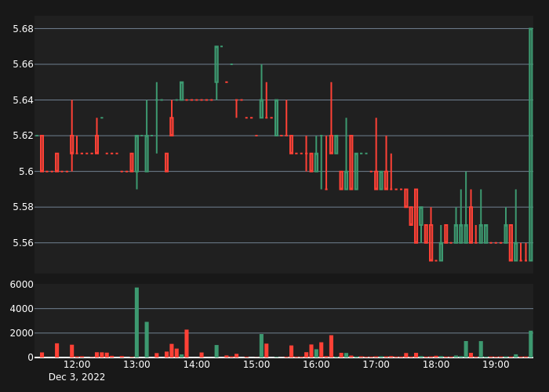Click the 5.62 price axis label
549x392 pixels.
[23, 136]
